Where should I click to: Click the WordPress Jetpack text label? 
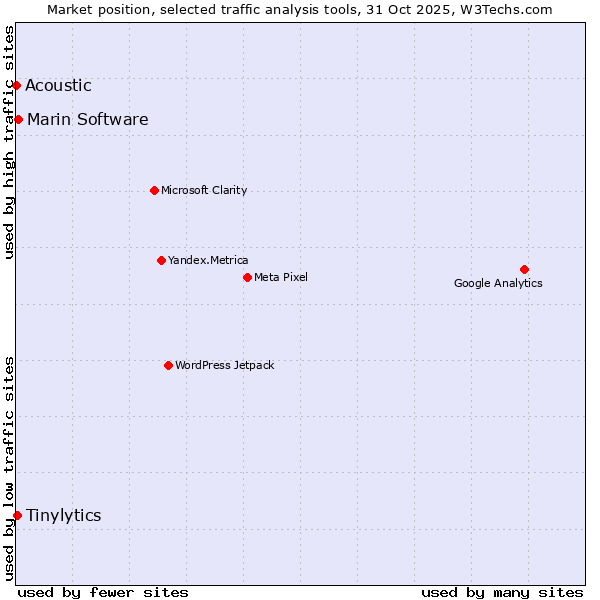pos(224,365)
